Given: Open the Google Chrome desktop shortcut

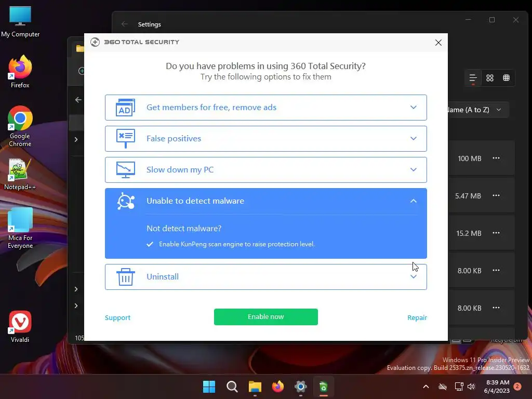Looking at the screenshot, I should point(20,127).
